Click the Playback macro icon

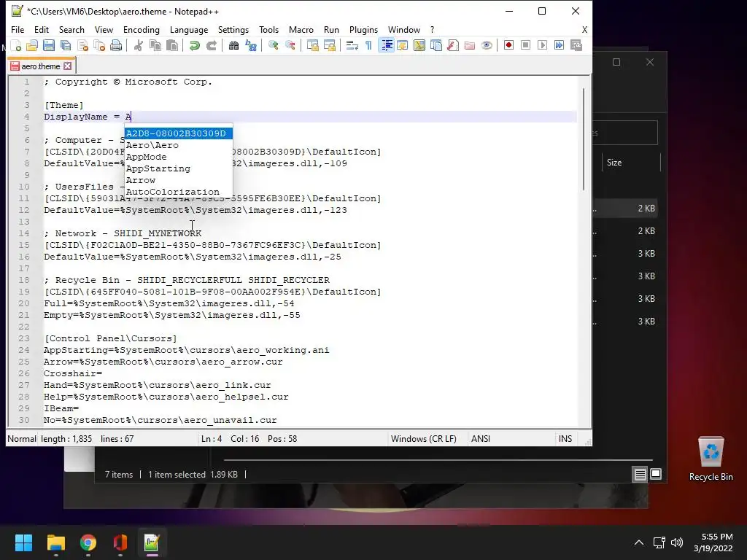[542, 45]
